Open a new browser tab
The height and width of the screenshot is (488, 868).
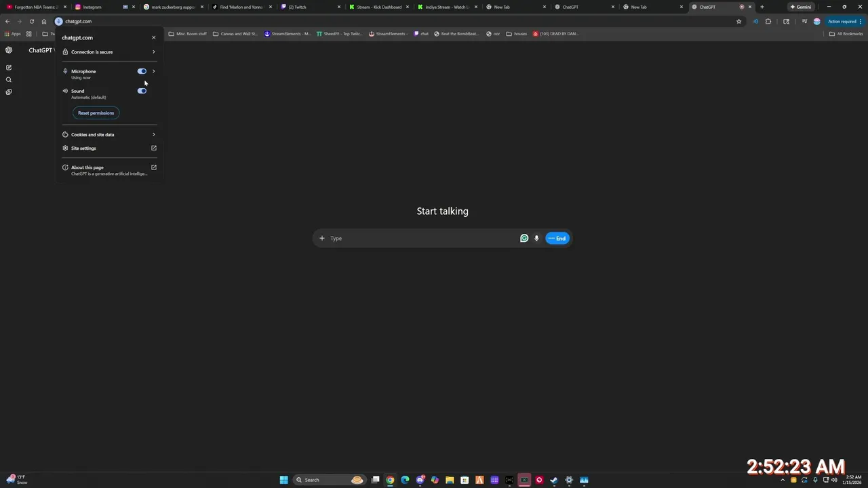click(762, 7)
